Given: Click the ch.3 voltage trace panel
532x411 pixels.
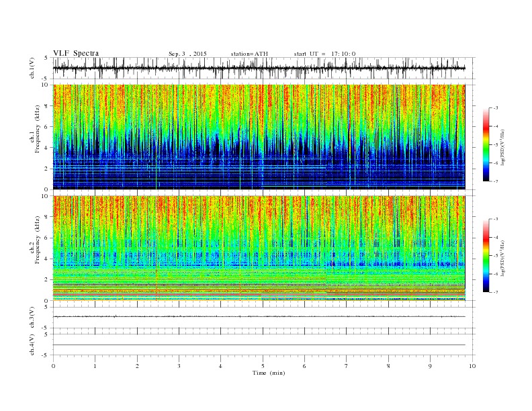Looking at the screenshot, I should point(264,318).
